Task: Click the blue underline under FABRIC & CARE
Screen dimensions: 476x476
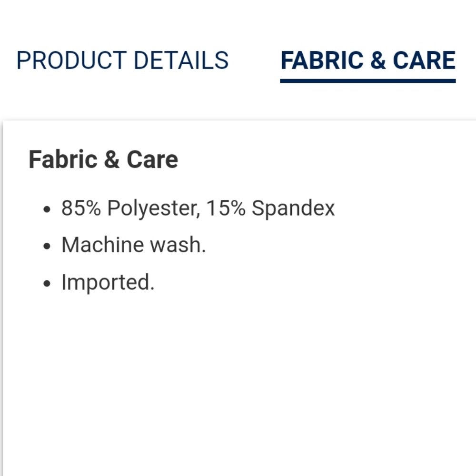Action: [367, 81]
